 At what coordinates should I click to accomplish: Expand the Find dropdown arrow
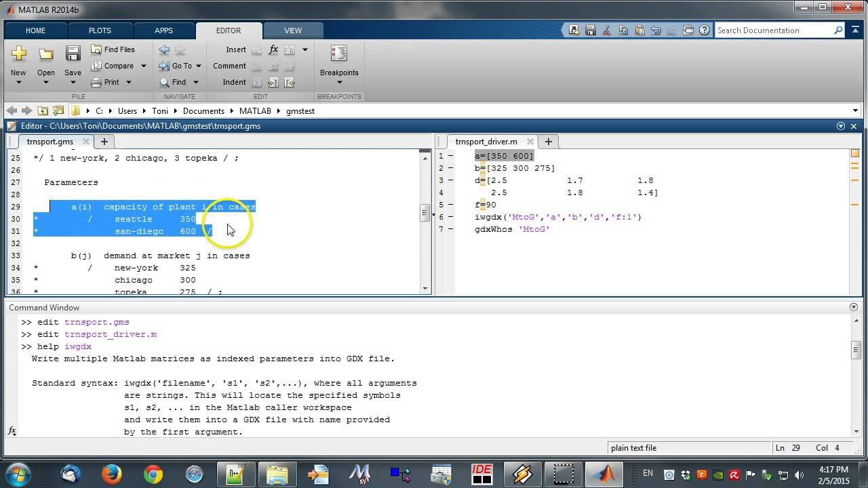pyautogui.click(x=195, y=82)
